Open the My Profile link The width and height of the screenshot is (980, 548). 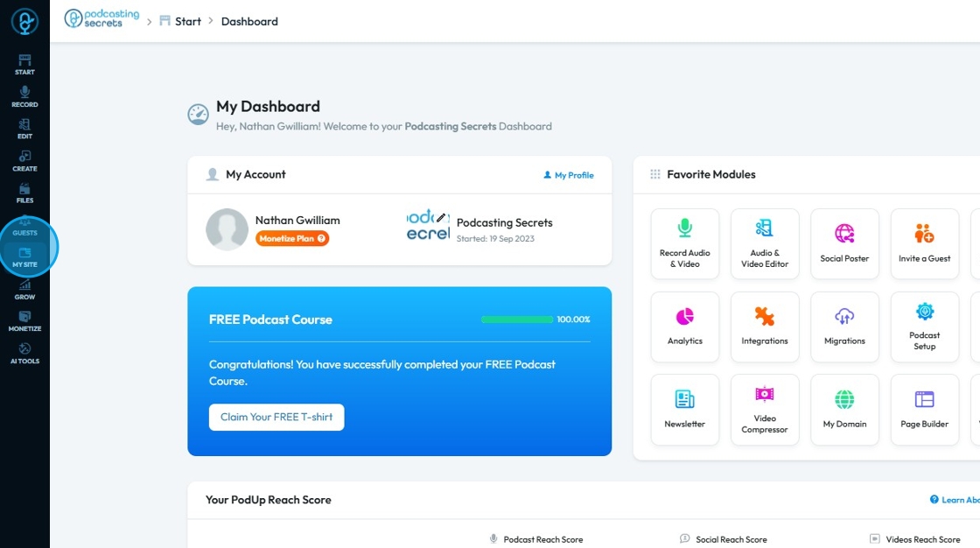(x=568, y=175)
